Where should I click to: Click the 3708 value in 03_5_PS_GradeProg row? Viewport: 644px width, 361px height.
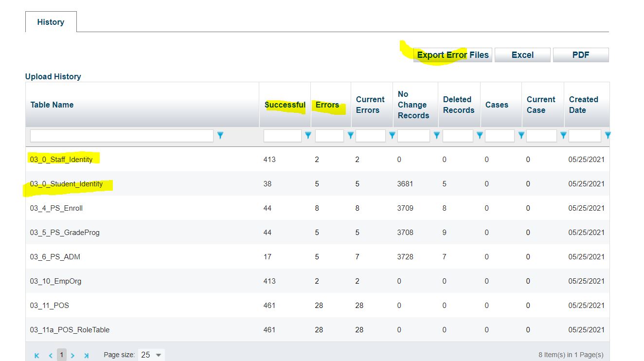pyautogui.click(x=406, y=233)
